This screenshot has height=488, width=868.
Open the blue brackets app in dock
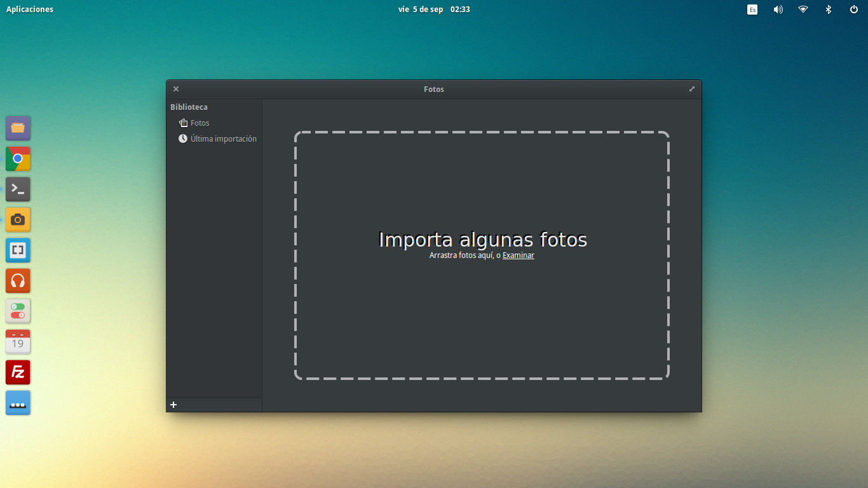coord(18,250)
